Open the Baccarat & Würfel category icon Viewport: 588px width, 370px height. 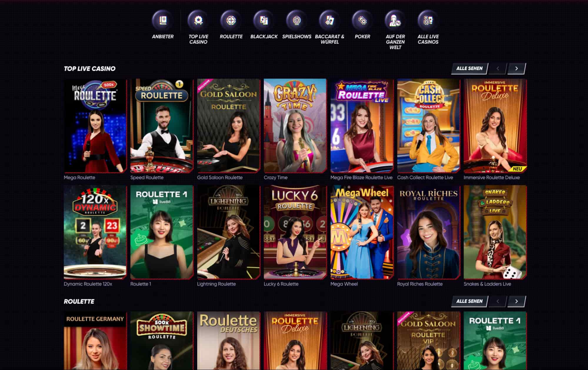click(x=329, y=20)
